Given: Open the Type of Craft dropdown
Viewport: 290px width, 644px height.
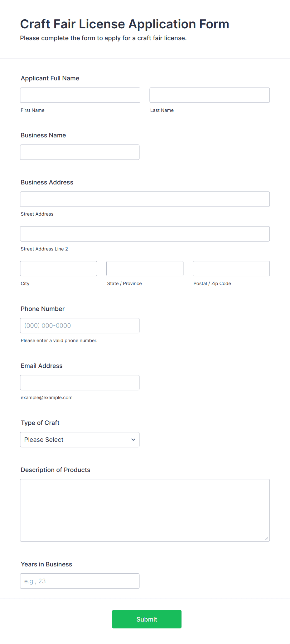Looking at the screenshot, I should tap(80, 440).
